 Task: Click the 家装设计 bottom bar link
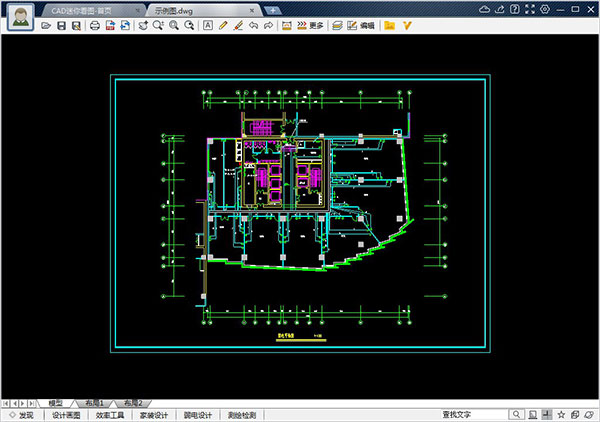(x=155, y=414)
